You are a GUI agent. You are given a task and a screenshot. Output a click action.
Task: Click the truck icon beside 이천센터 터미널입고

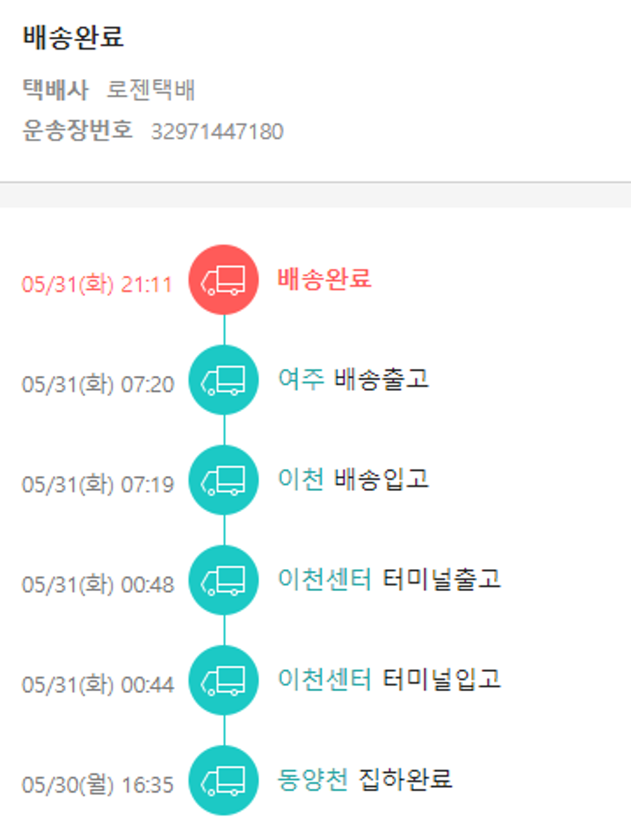224,680
